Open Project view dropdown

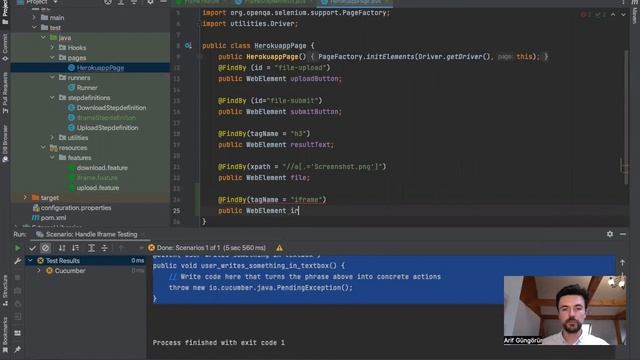tap(37, 2)
